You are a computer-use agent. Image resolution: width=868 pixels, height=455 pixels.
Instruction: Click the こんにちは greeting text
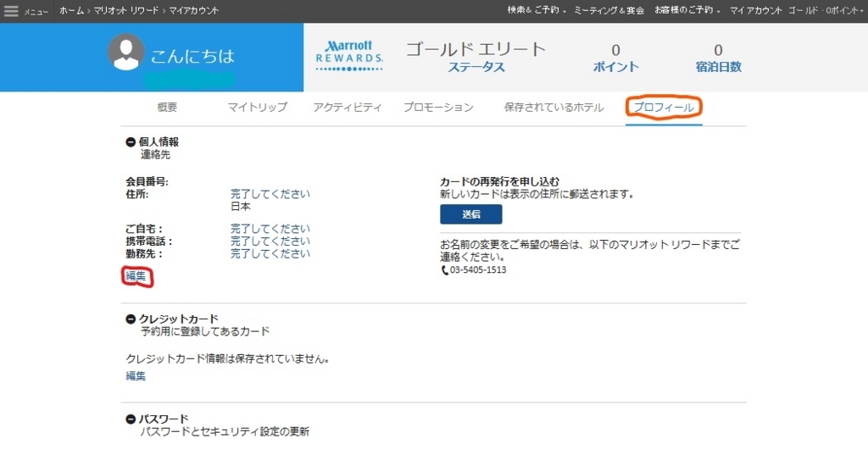coord(192,56)
